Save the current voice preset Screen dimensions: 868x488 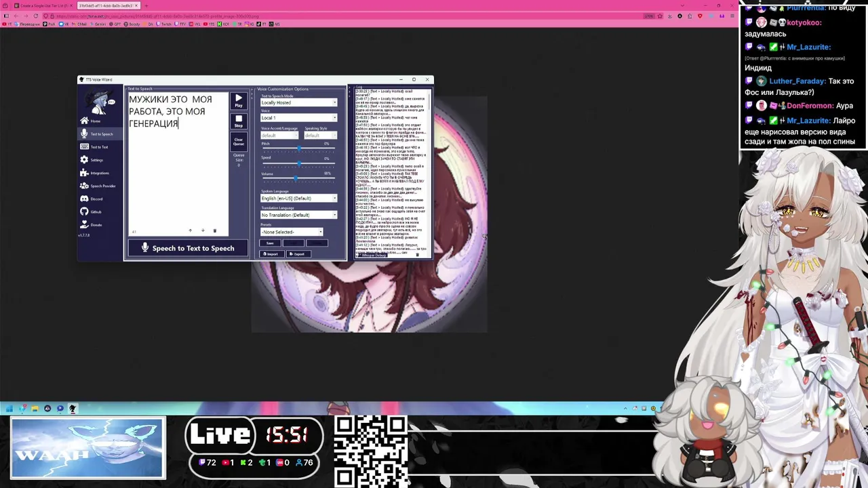point(270,243)
